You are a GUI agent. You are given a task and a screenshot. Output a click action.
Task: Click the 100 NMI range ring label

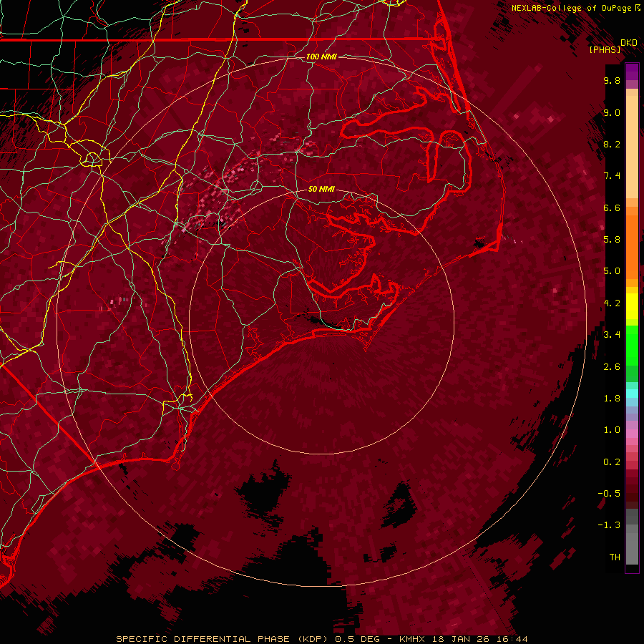321,57
